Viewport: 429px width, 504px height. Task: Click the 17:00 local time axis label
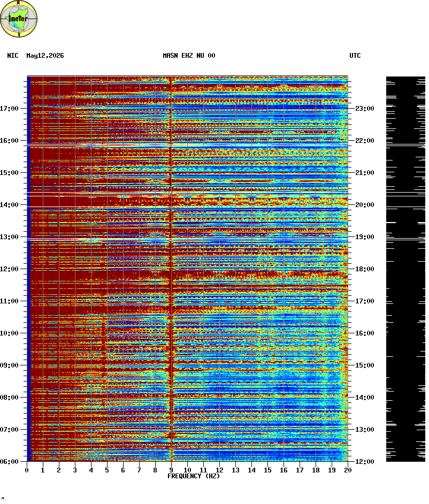[9, 109]
